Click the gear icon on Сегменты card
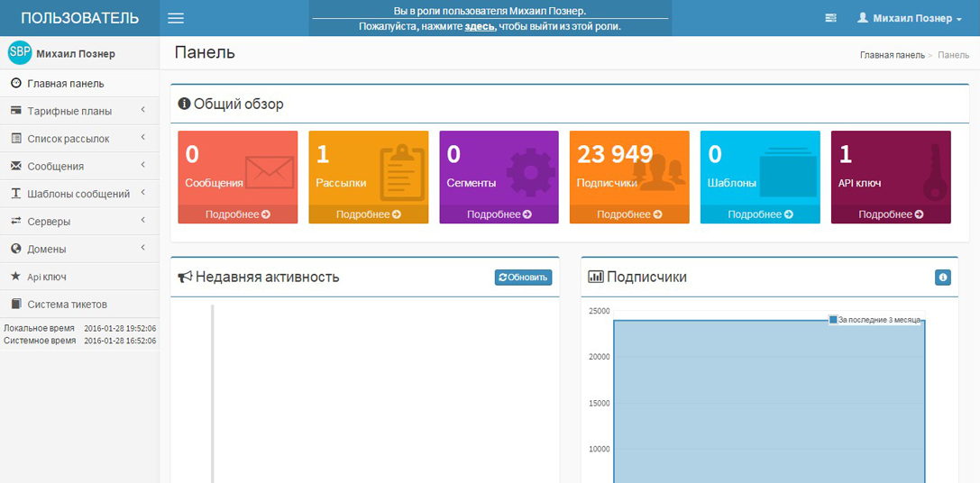980x483 pixels. pos(531,172)
